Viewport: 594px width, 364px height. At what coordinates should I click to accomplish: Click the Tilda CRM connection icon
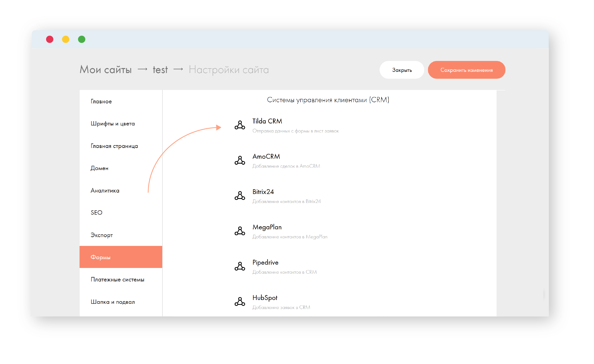(240, 125)
